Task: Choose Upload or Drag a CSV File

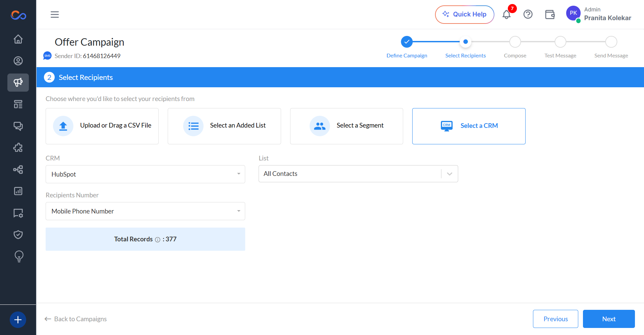Action: tap(102, 126)
